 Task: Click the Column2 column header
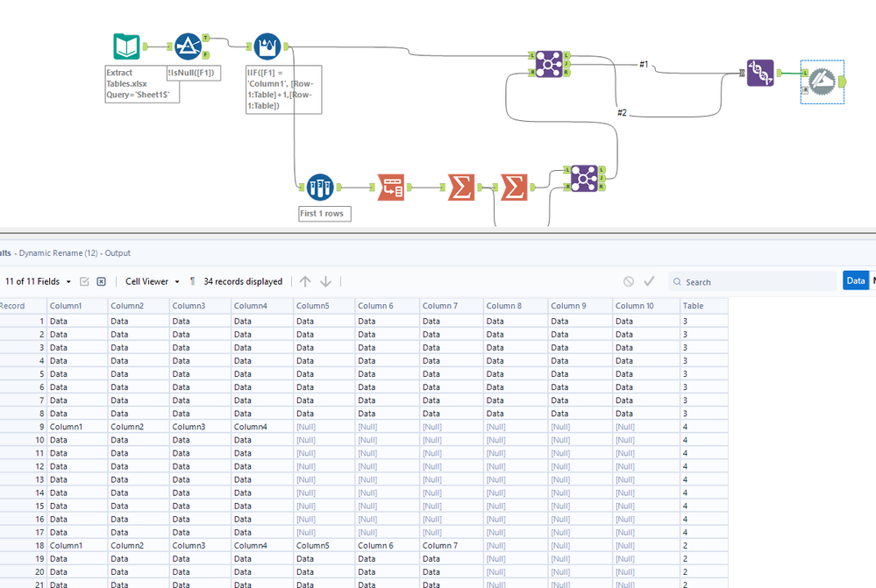click(139, 306)
